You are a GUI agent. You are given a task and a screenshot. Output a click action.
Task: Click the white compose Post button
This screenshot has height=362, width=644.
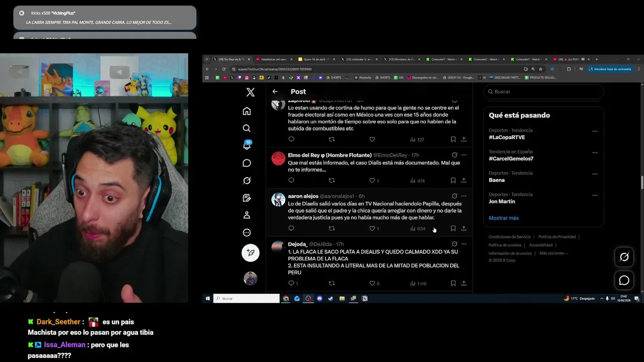click(x=250, y=252)
